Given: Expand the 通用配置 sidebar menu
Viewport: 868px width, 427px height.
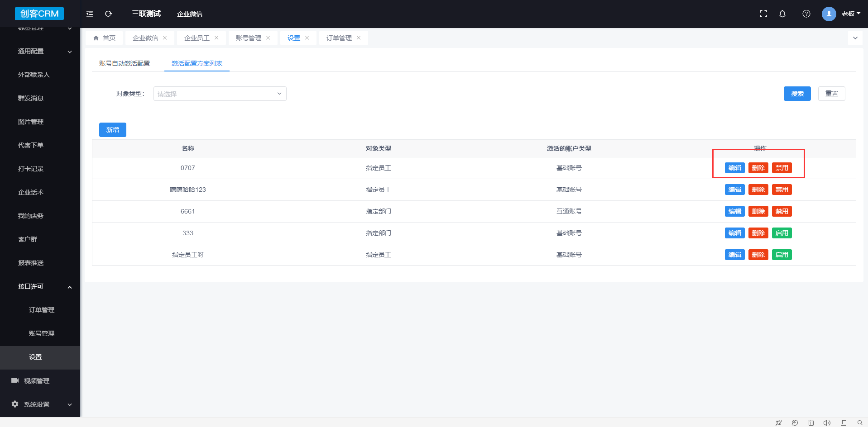Looking at the screenshot, I should [x=40, y=51].
